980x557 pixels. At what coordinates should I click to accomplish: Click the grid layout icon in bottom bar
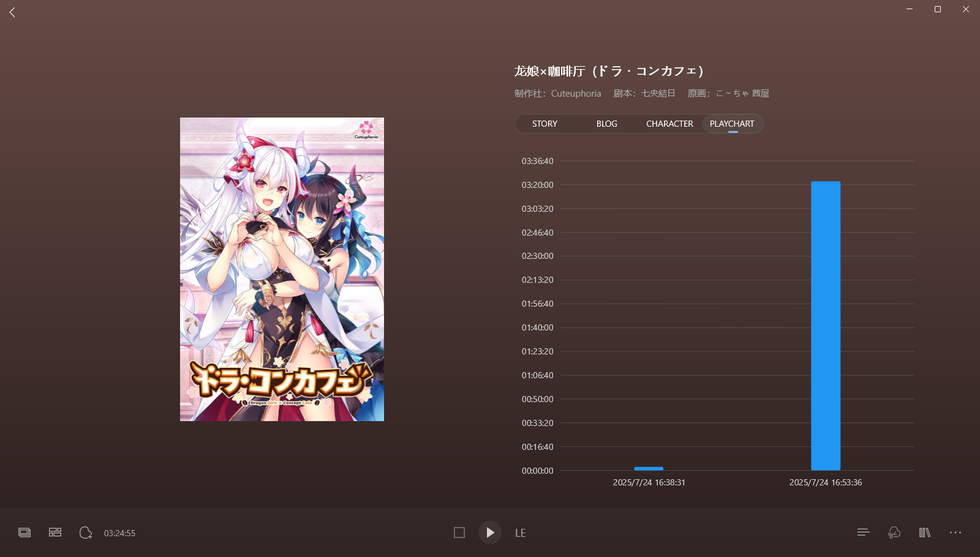coord(55,533)
